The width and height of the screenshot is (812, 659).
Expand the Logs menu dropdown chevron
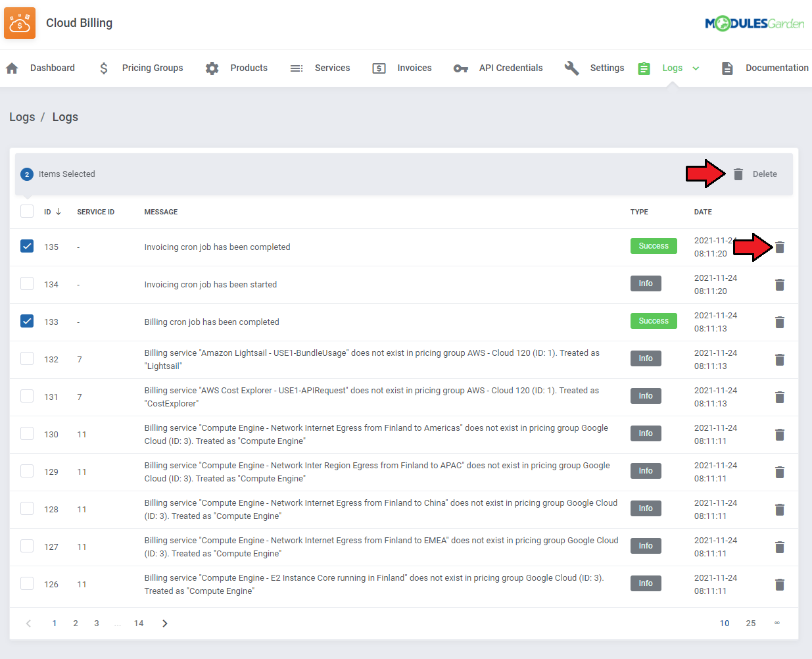[x=696, y=68]
